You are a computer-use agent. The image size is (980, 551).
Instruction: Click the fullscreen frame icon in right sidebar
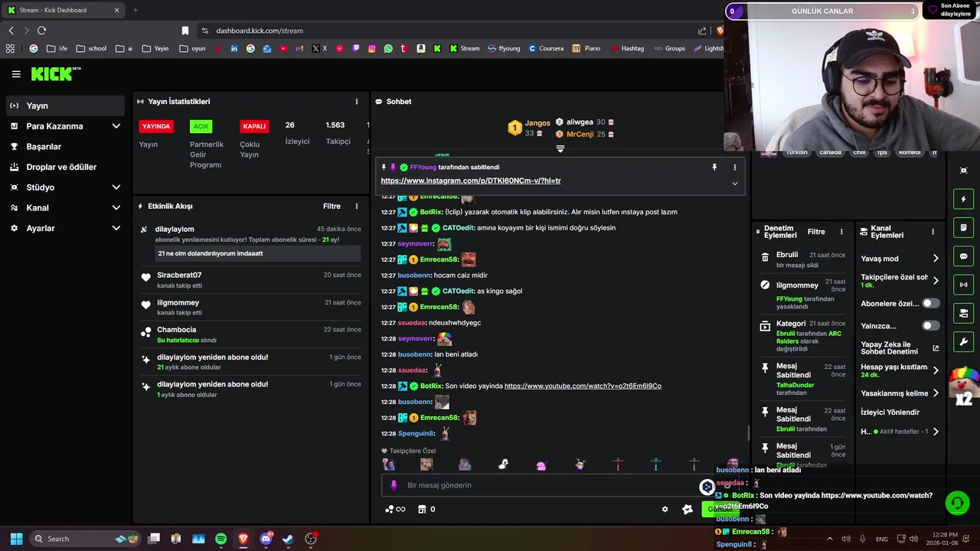[963, 171]
